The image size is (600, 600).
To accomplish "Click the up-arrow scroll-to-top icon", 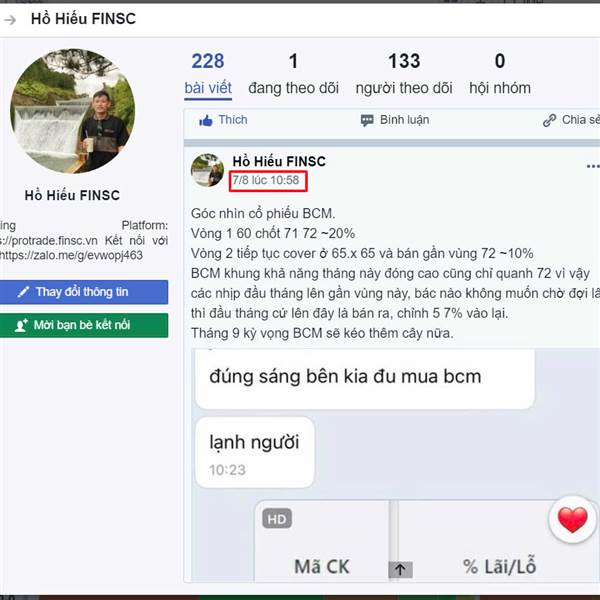I will point(400,570).
